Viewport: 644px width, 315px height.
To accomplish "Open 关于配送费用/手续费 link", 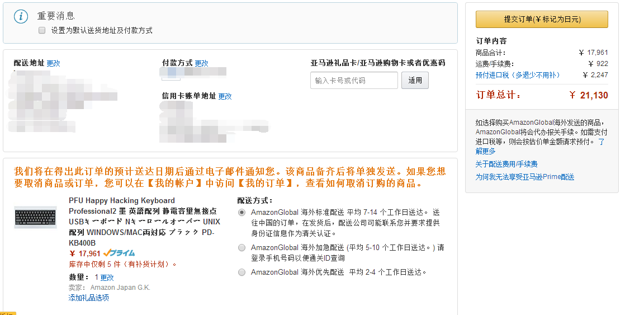I will click(x=506, y=164).
